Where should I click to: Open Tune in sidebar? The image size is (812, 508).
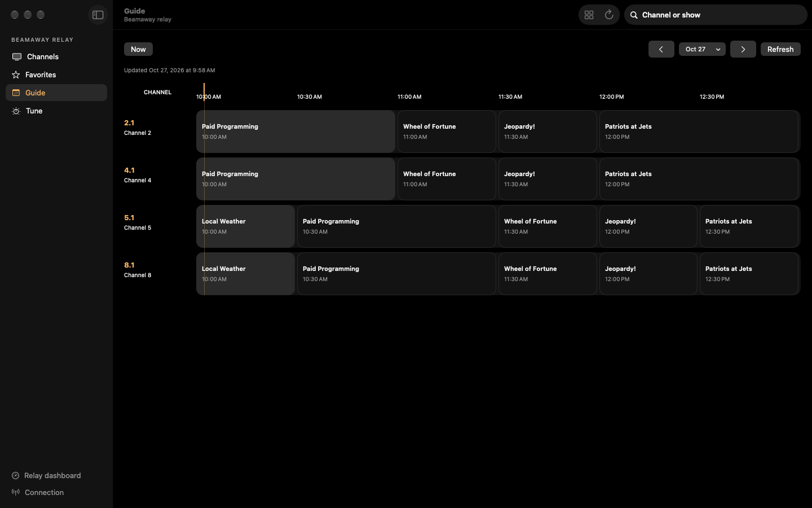(56, 111)
